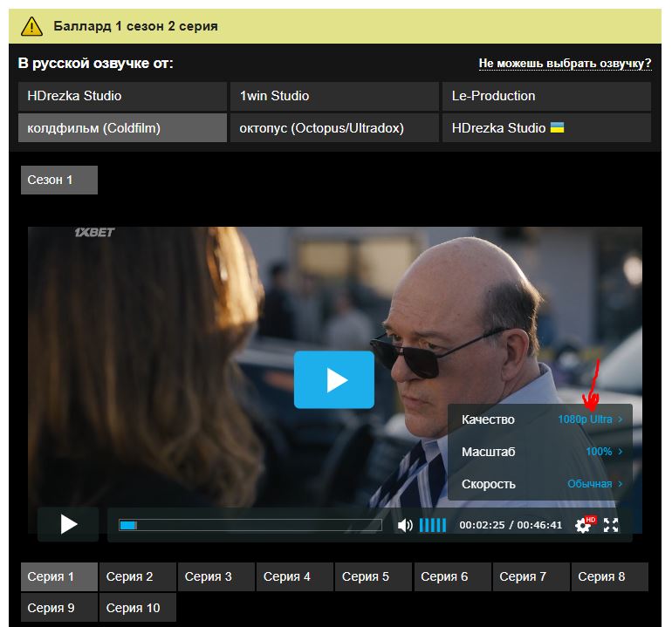
Task: Switch to Серия 7
Action: [x=531, y=577]
